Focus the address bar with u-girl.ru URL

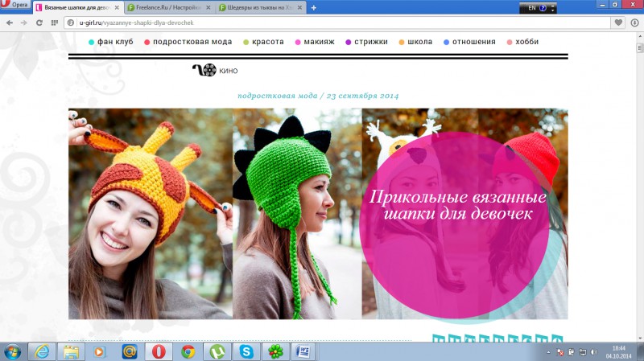coord(336,23)
